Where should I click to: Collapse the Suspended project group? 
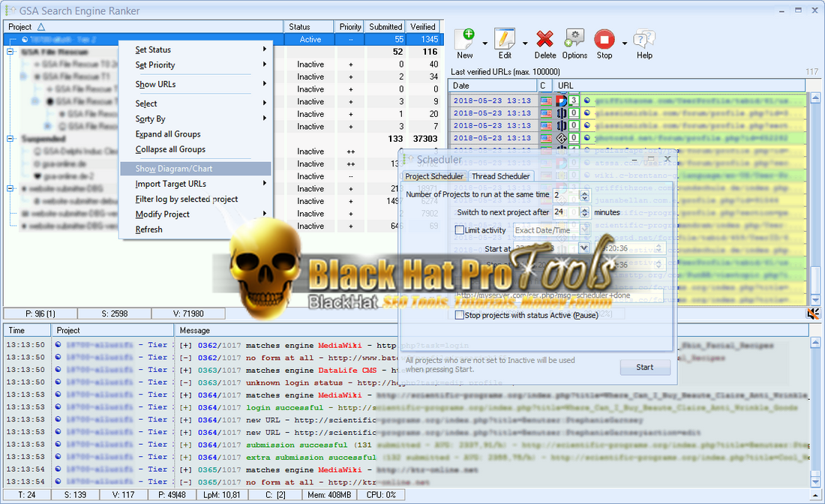[x=10, y=138]
